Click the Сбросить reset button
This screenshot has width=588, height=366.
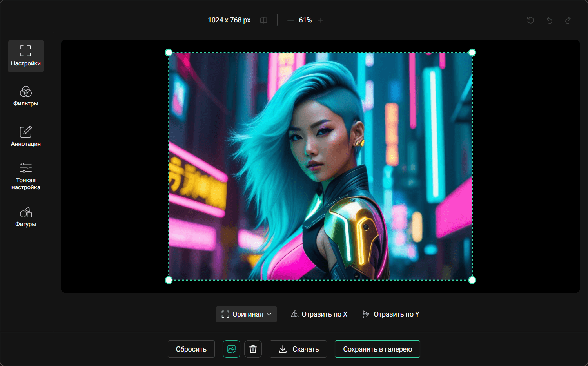(191, 349)
